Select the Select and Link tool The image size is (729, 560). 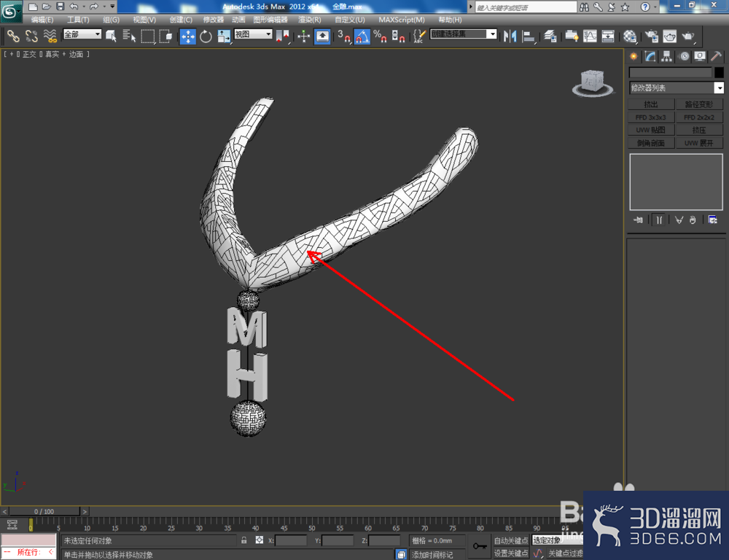point(13,36)
